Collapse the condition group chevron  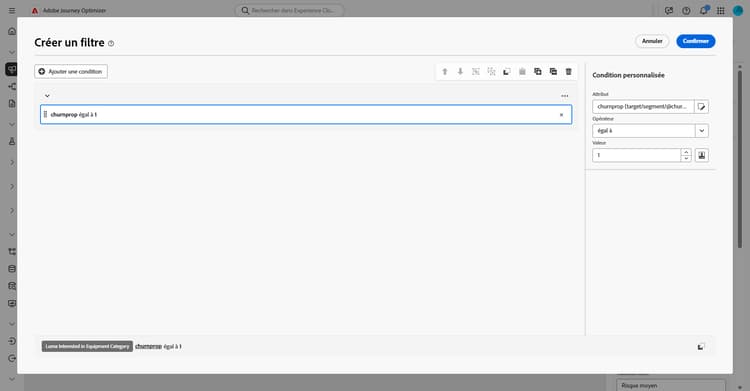coord(47,96)
